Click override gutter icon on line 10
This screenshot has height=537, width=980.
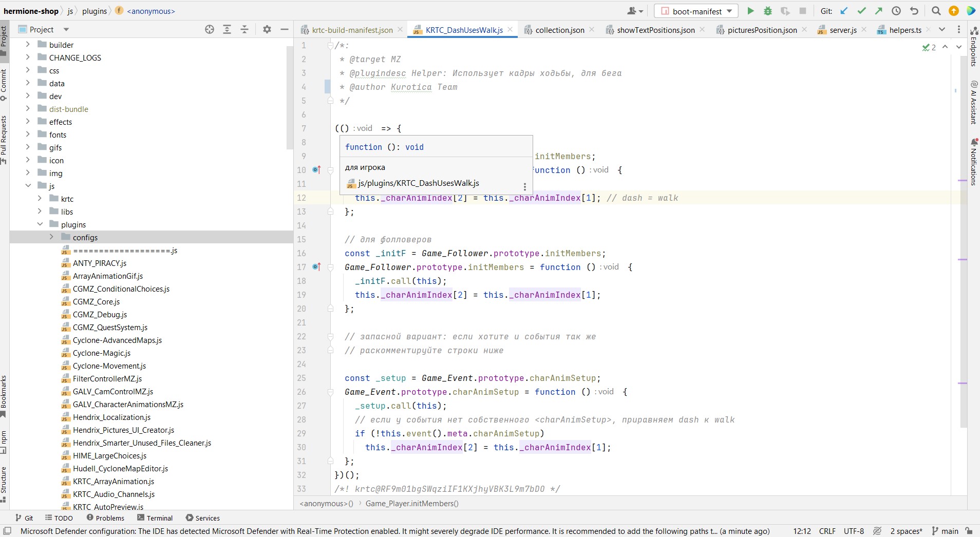tap(316, 170)
